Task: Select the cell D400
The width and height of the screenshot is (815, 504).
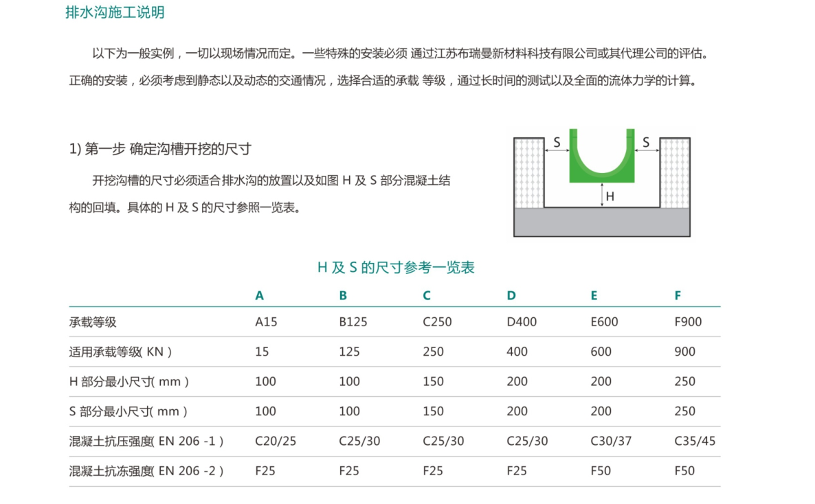Action: [522, 322]
